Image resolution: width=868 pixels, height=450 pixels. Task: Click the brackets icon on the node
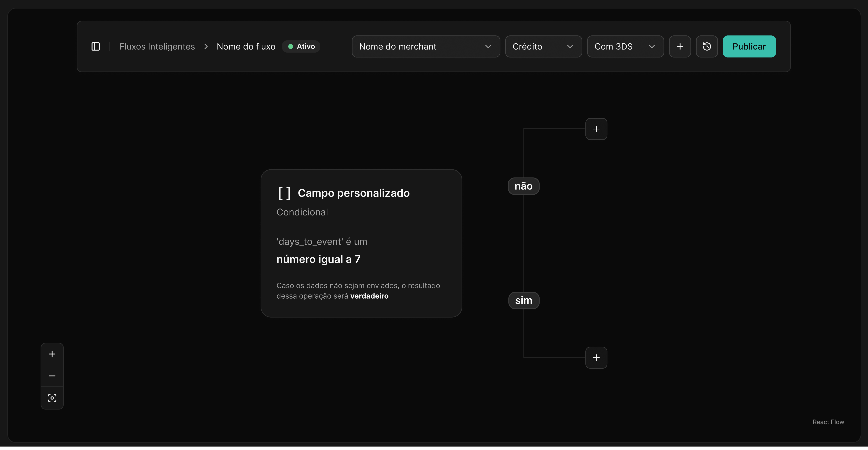(x=284, y=193)
